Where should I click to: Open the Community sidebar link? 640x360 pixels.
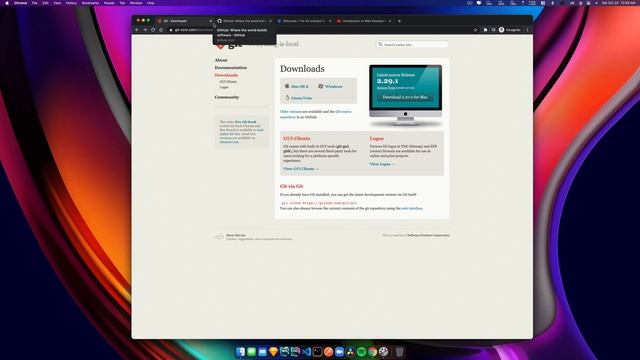pos(227,97)
